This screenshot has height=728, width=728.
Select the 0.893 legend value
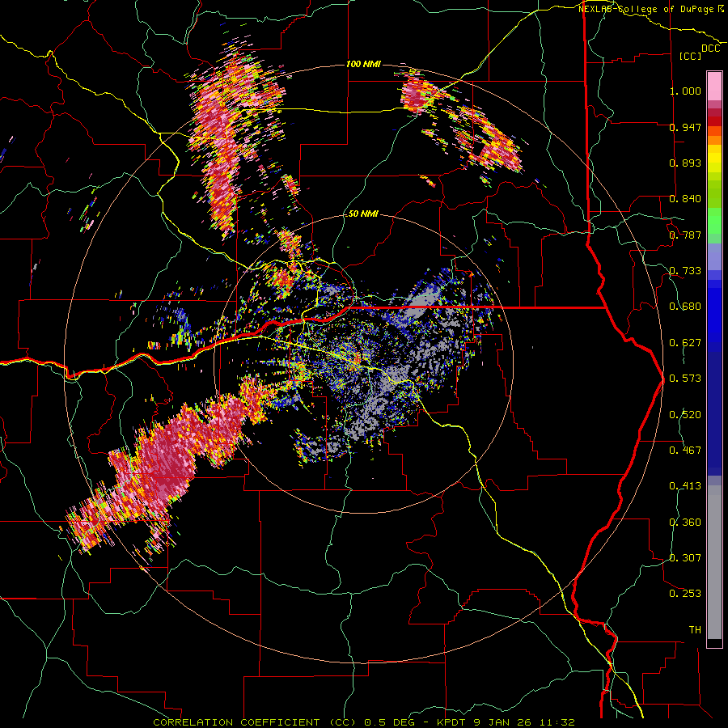click(x=685, y=163)
